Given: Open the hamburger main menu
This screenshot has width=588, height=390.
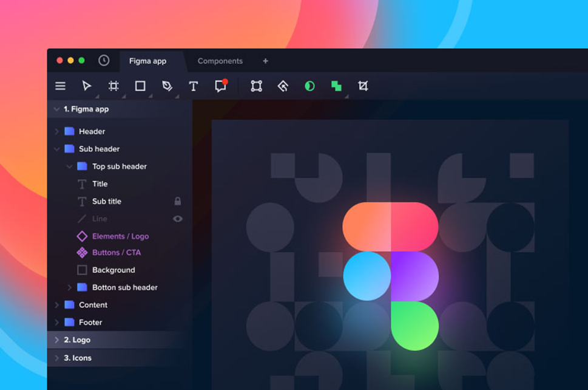Looking at the screenshot, I should pyautogui.click(x=60, y=86).
